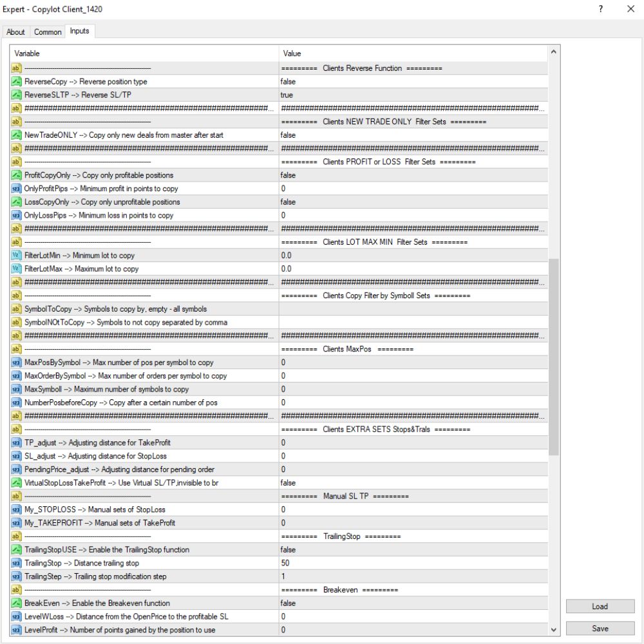Click the integer icon beside My_STOPLOSS

(x=16, y=509)
